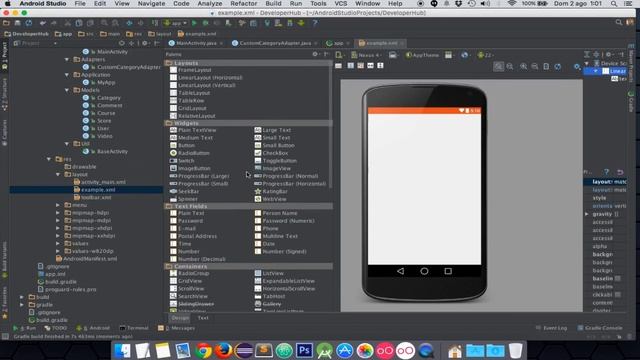Viewport: 640px width, 360px height.
Task: Click the undo arrow in properties panel header
Action: coord(620,172)
